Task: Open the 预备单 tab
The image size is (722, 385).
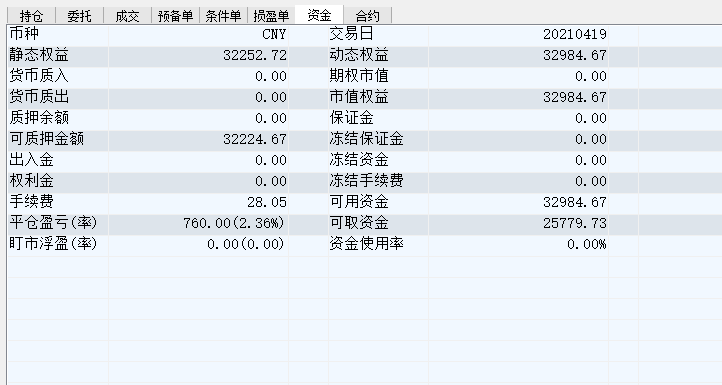Action: 175,16
